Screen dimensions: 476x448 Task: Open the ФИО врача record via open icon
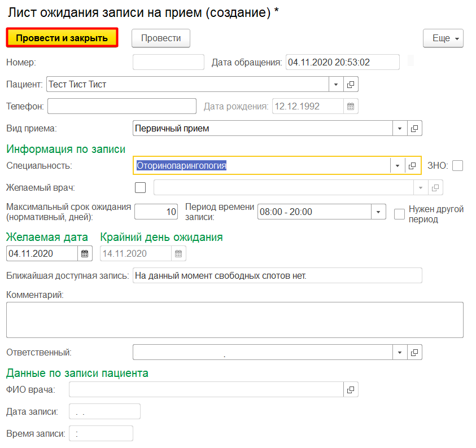click(351, 389)
